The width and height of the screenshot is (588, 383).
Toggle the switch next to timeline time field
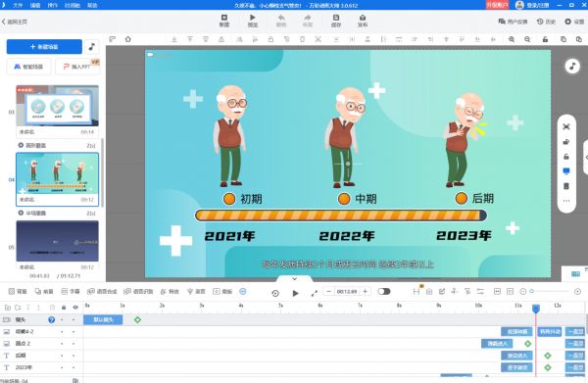point(384,291)
